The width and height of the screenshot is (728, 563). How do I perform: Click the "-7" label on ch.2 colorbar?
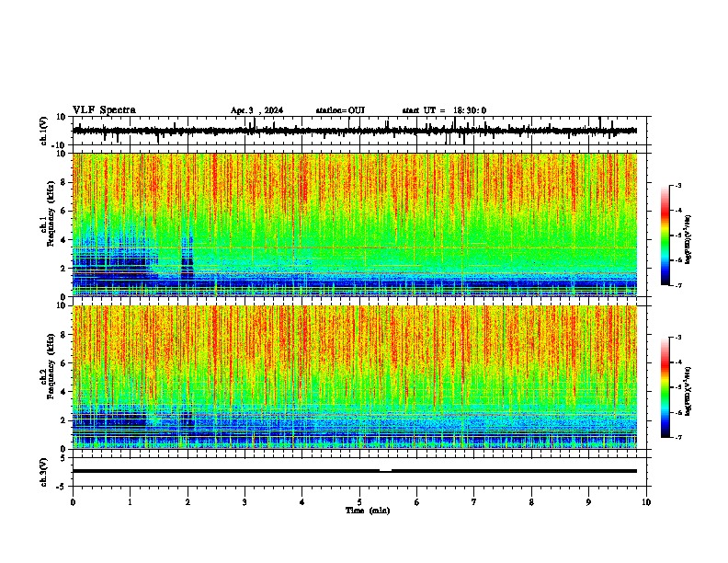(677, 437)
